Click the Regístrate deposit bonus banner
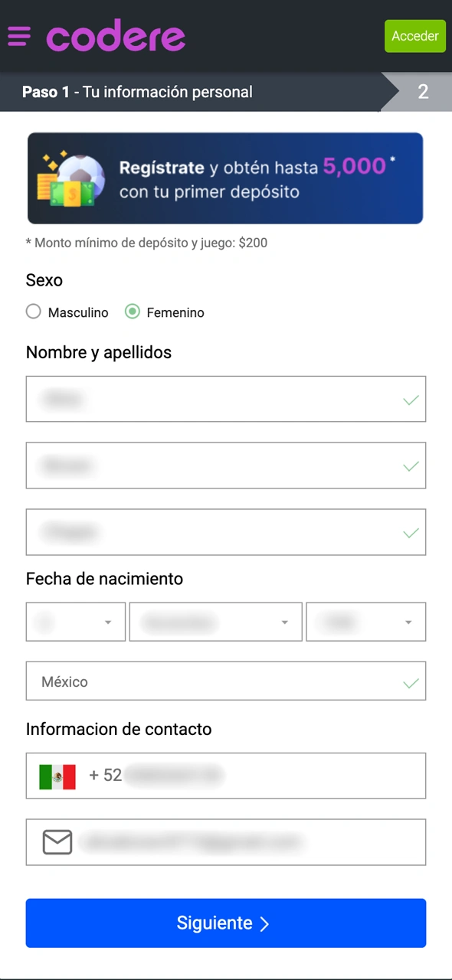The image size is (452, 980). coord(225,178)
